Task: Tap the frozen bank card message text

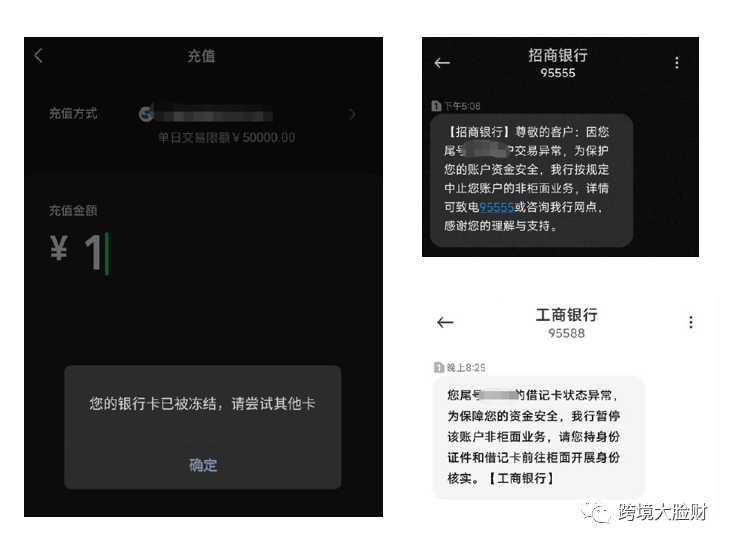Action: coord(202,404)
